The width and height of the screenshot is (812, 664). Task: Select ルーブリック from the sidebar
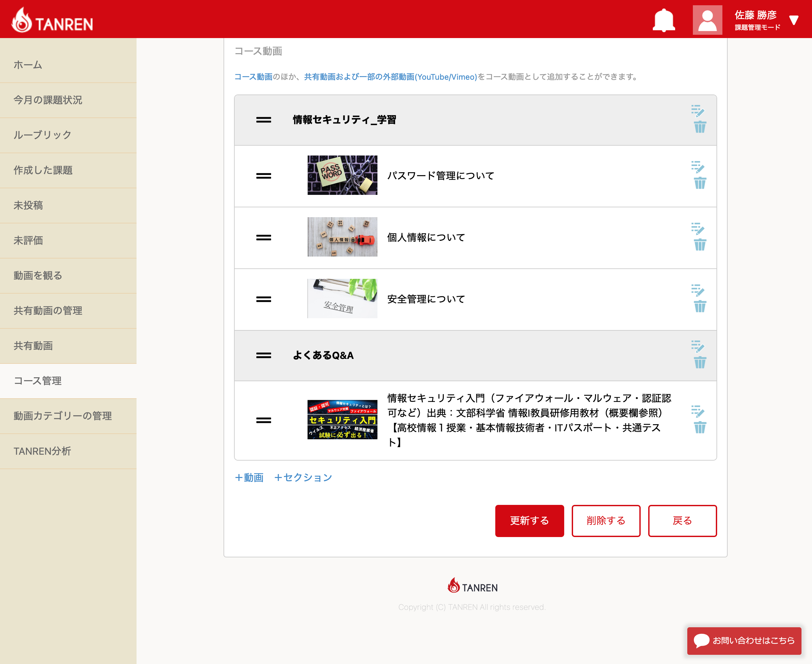click(x=42, y=135)
